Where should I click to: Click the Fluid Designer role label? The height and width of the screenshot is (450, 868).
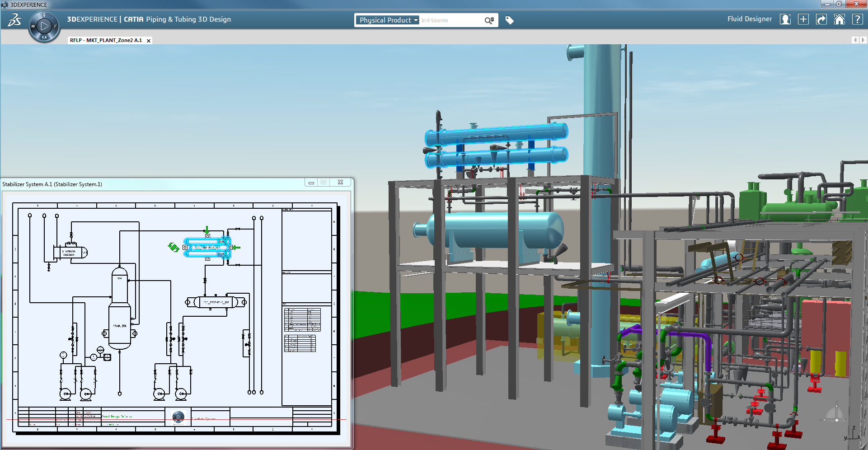coord(749,19)
